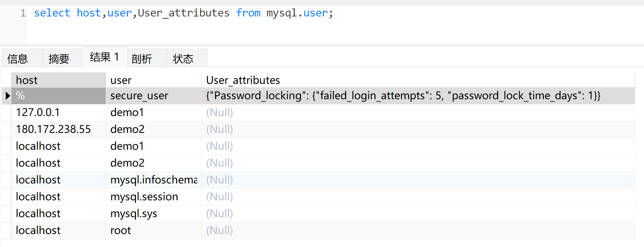644x247 pixels.
Task: Click the mysql.infoschema user cell
Action: 154,180
